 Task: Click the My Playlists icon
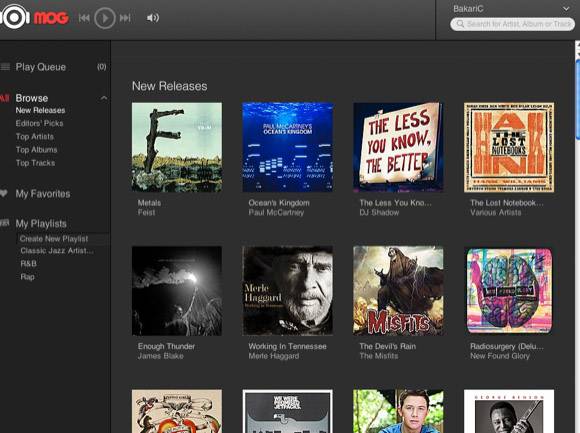tap(4, 223)
